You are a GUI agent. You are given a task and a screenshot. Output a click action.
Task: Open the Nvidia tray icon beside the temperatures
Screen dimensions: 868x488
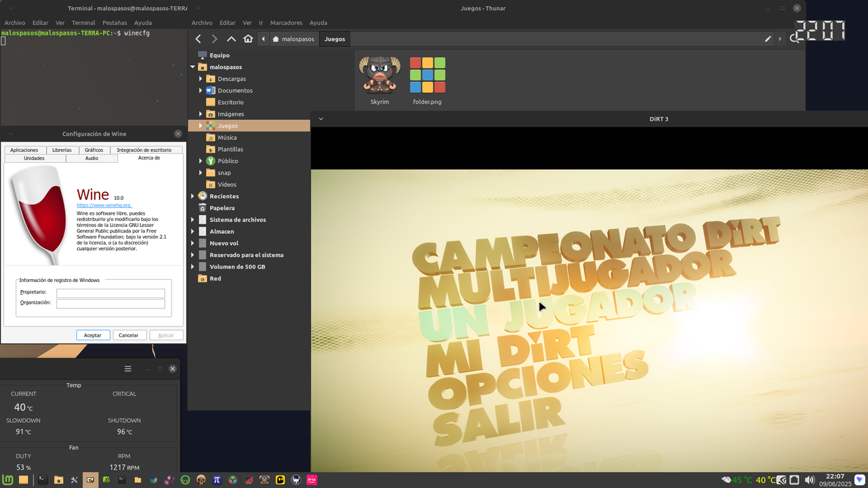[781, 480]
